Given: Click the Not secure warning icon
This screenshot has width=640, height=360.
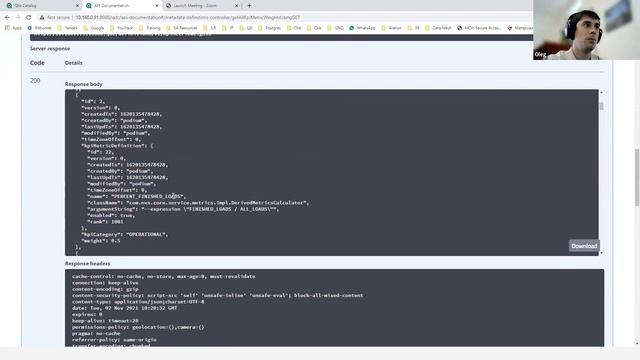Looking at the screenshot, I should pos(42,18).
